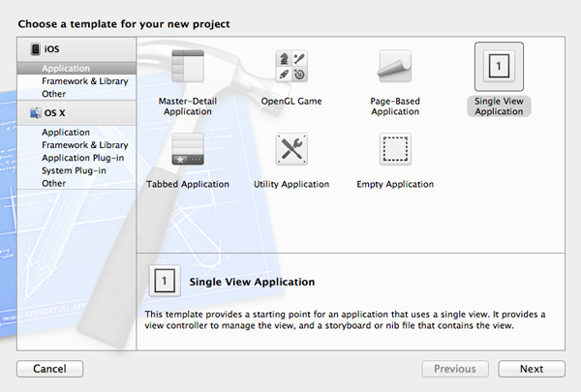
Task: Open Framework & Library under OS X
Action: (x=84, y=145)
